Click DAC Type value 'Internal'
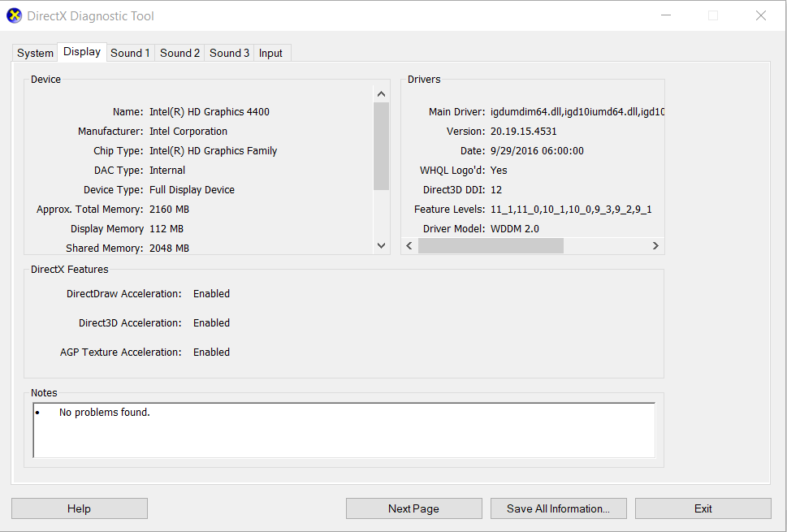This screenshot has height=532, width=787. [167, 171]
